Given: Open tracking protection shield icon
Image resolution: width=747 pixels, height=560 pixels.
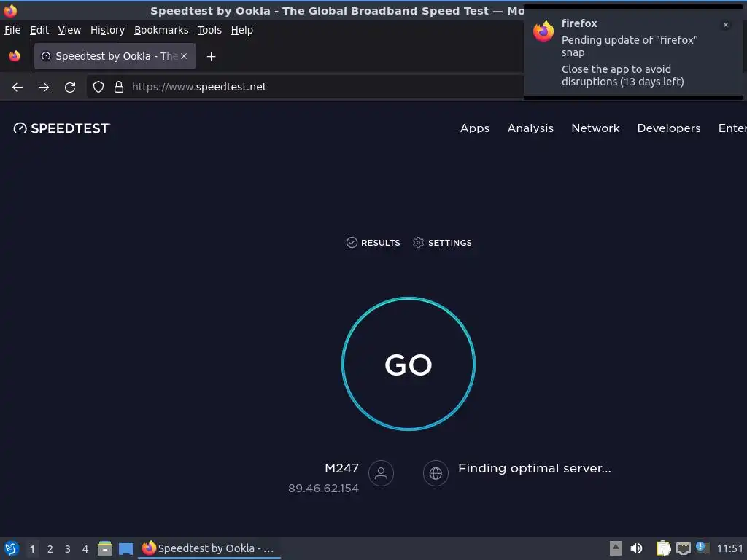Looking at the screenshot, I should [98, 87].
